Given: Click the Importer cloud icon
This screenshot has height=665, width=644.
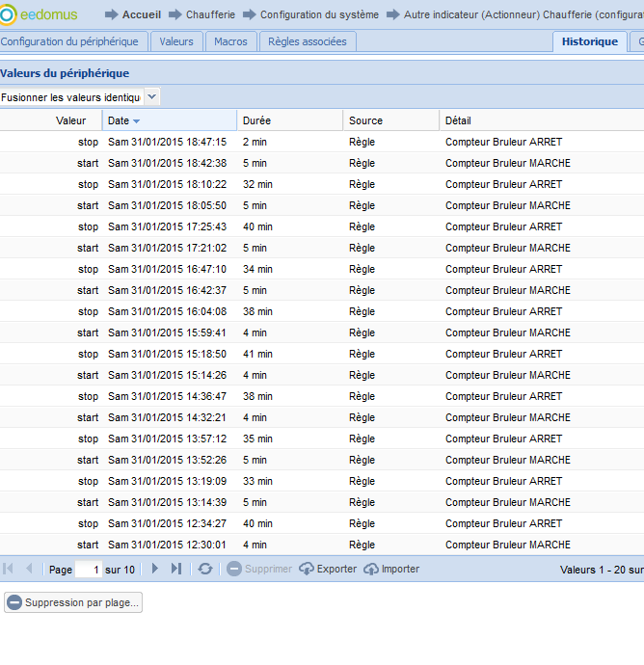Looking at the screenshot, I should click(x=371, y=569).
